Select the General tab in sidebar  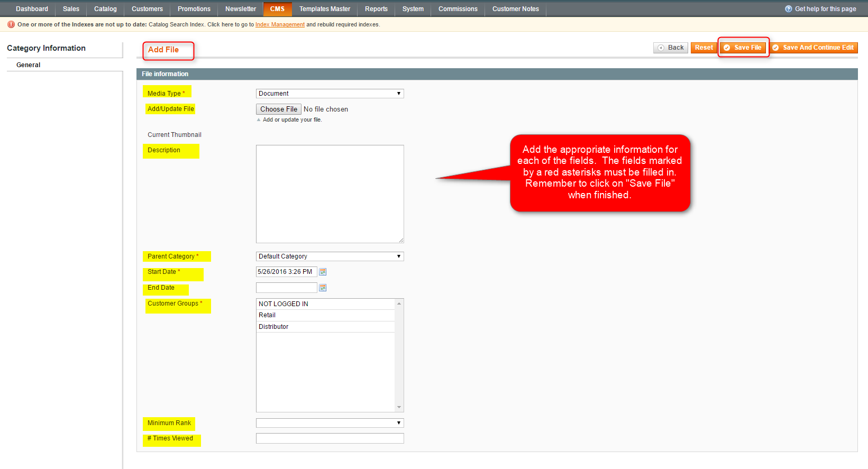click(29, 65)
